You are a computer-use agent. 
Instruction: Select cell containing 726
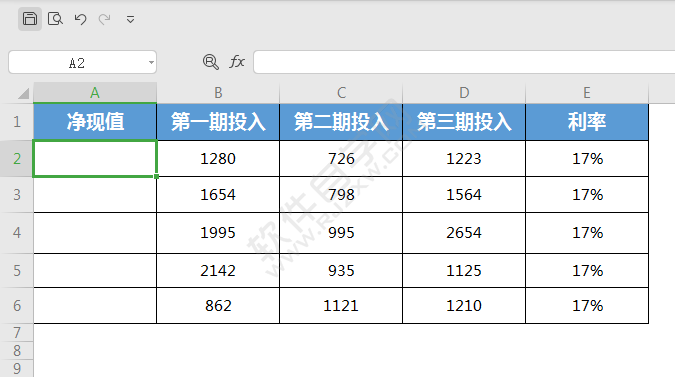341,159
